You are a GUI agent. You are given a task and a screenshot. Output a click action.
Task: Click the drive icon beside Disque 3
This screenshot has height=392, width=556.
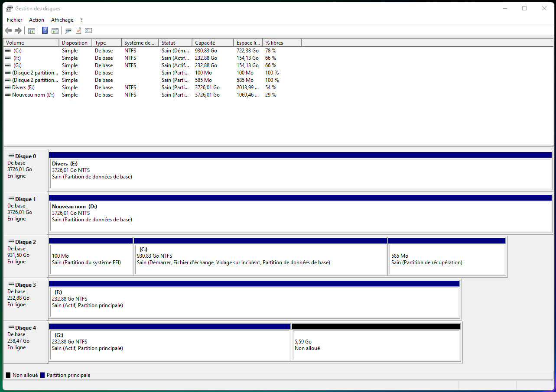pyautogui.click(x=11, y=285)
